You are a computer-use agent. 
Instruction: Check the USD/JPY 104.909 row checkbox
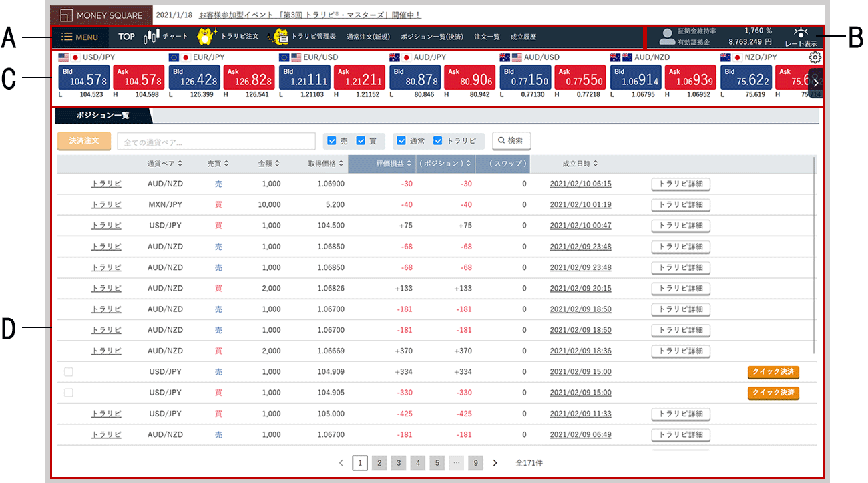coord(68,372)
